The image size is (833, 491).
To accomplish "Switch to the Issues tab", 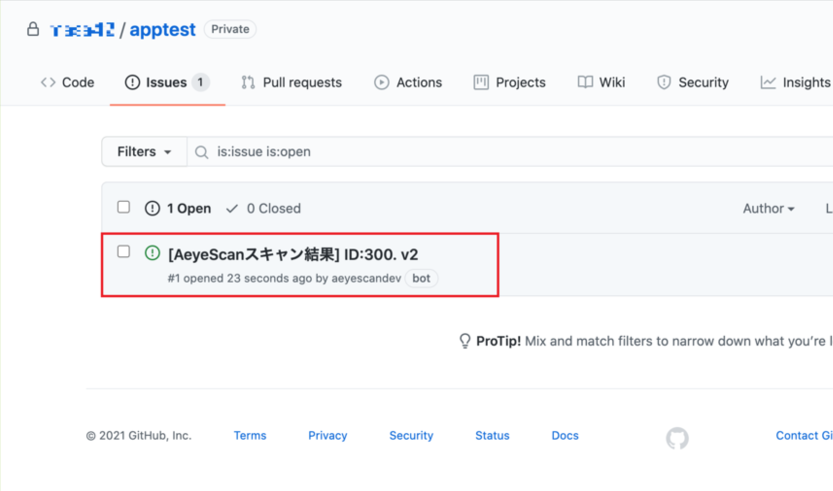I will point(167,82).
